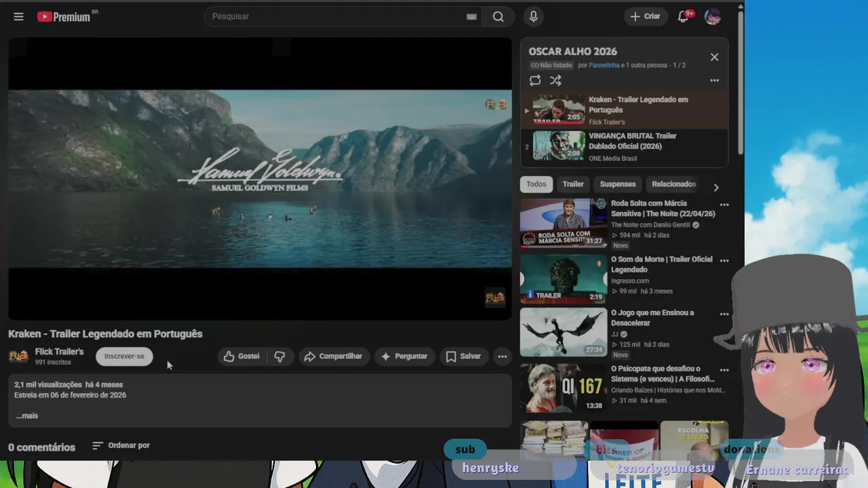Open the YouTube hamburger guide menu

tap(18, 16)
